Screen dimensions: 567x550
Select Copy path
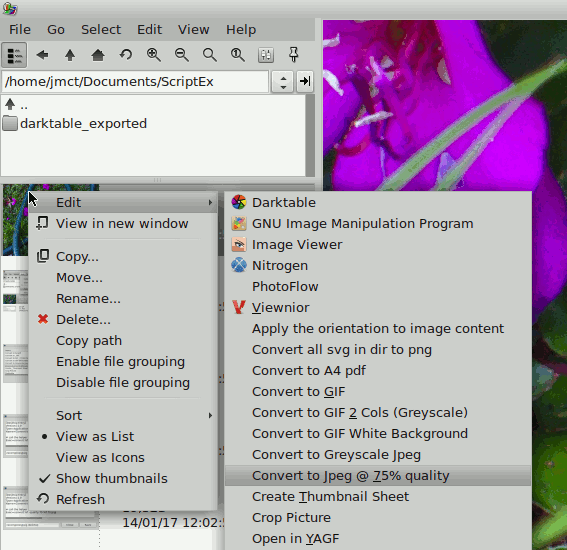pyautogui.click(x=123, y=340)
